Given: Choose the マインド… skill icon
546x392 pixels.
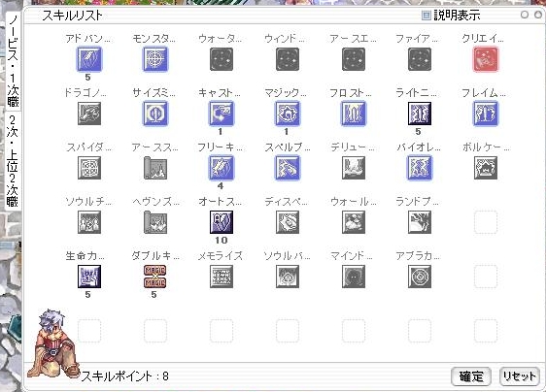Looking at the screenshot, I should coord(354,277).
